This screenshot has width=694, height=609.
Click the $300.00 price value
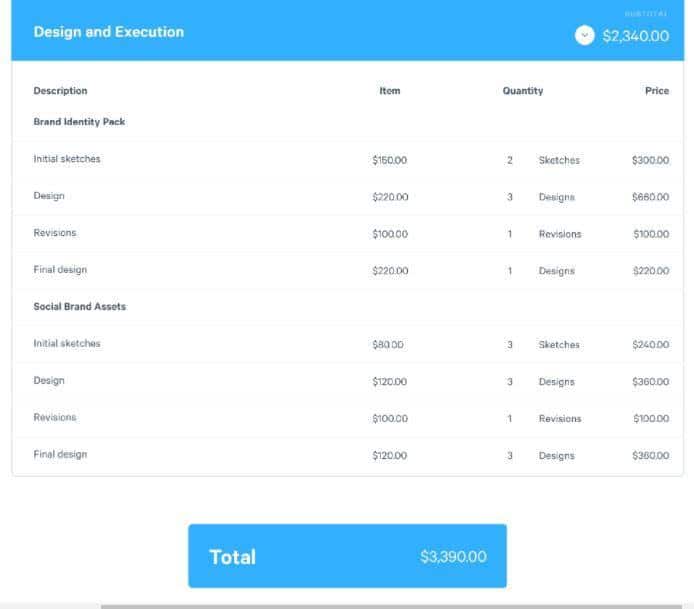pyautogui.click(x=650, y=160)
